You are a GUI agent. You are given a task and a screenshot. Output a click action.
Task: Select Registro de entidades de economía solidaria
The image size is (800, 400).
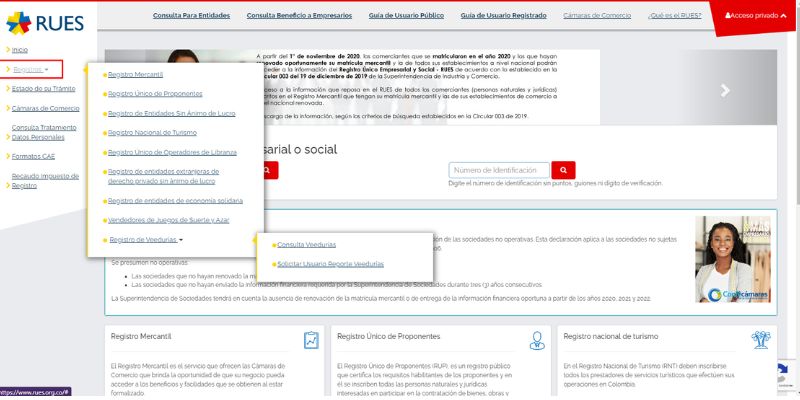(x=175, y=201)
